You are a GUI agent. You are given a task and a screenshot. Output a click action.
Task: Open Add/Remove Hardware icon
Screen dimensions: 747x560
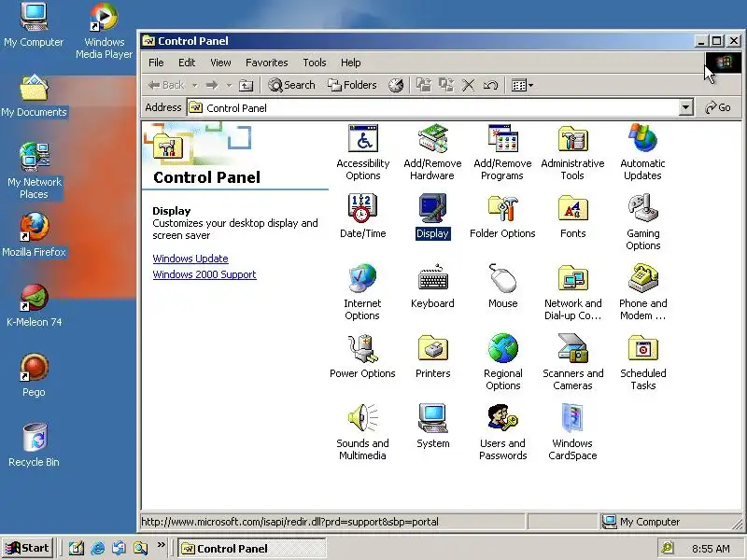click(432, 152)
